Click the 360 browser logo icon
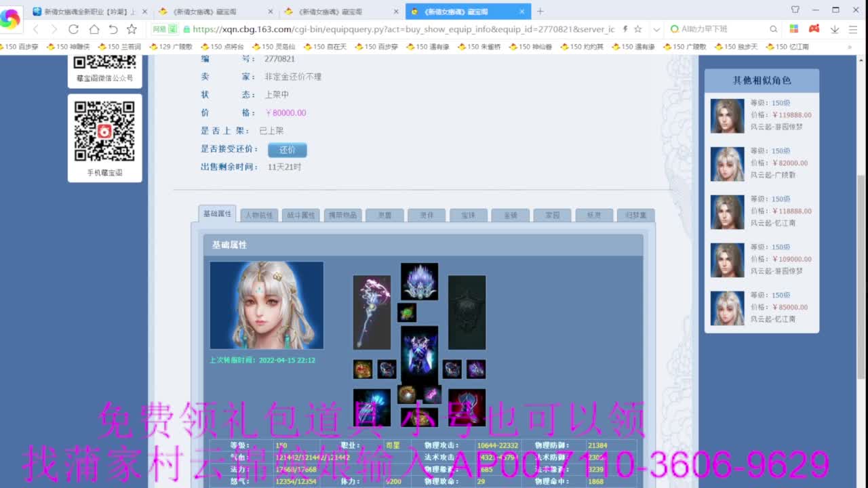Screen dimensions: 868x488 tap(10, 20)
